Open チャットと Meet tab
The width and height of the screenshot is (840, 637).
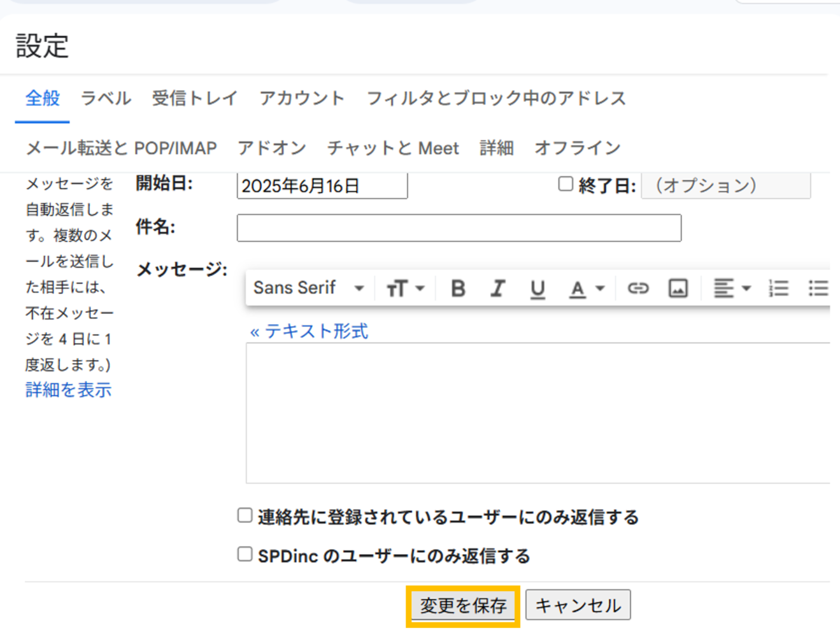pyautogui.click(x=393, y=148)
